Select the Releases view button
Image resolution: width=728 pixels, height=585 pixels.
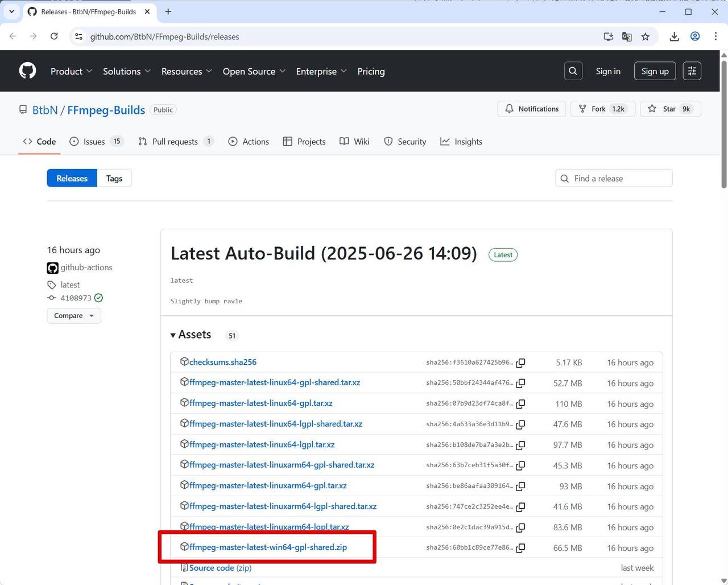72,178
